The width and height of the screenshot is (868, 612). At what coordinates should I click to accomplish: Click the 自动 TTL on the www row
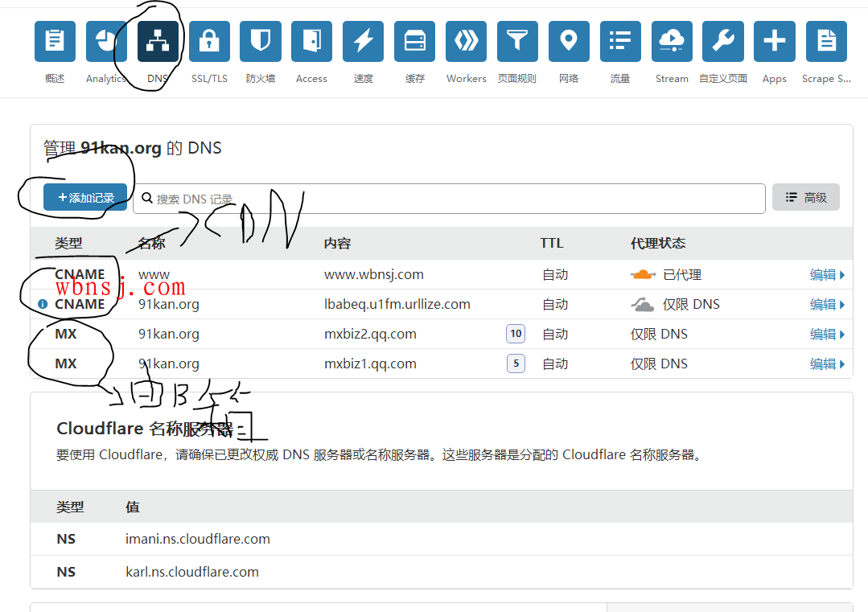coord(555,274)
